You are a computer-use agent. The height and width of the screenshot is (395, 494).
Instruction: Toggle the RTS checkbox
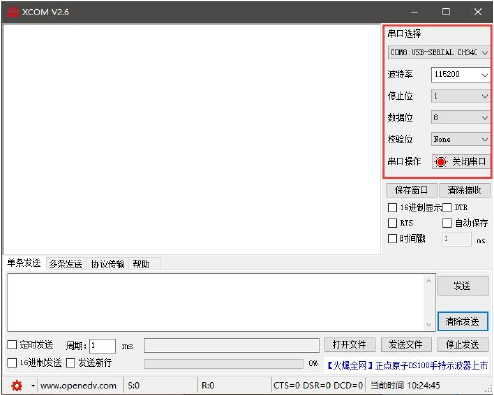click(x=392, y=223)
